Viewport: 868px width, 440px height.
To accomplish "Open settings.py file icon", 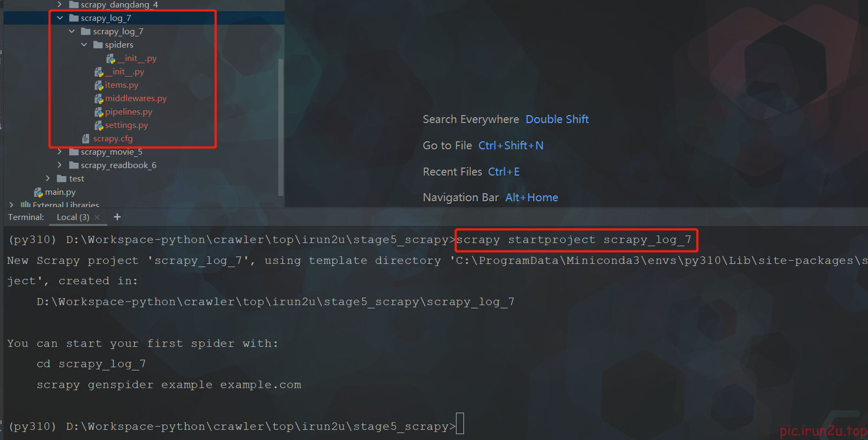I will point(99,125).
